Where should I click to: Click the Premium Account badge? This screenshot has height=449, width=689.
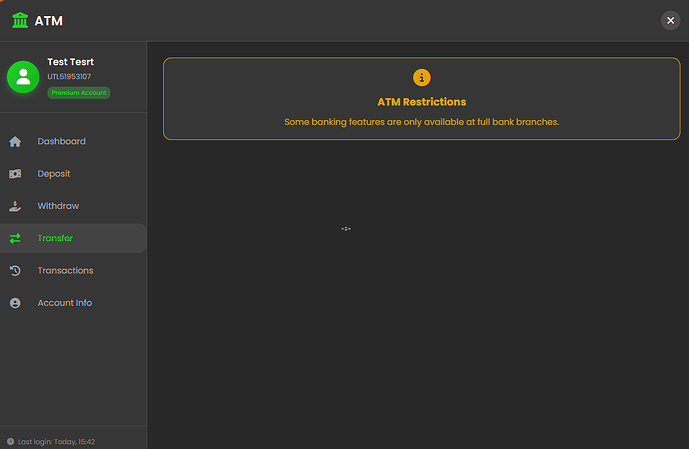tap(79, 93)
